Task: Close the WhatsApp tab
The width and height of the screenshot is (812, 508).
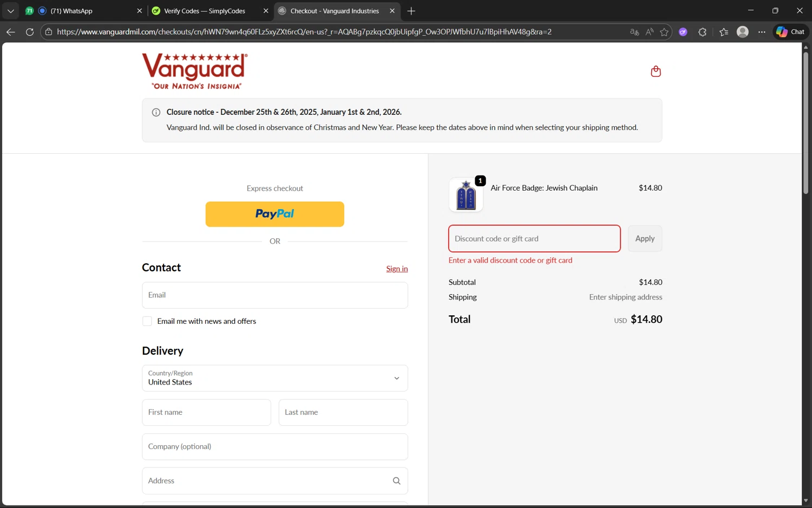Action: 140,11
